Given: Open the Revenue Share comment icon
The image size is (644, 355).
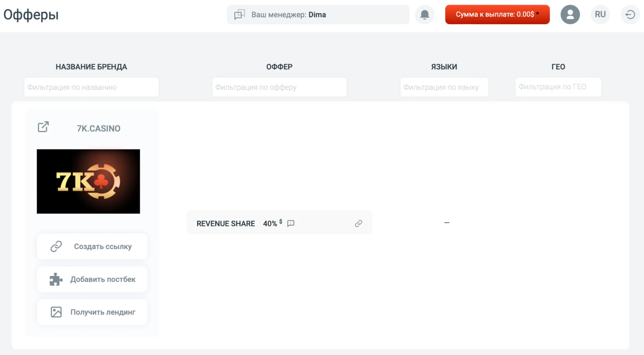Looking at the screenshot, I should click(291, 223).
